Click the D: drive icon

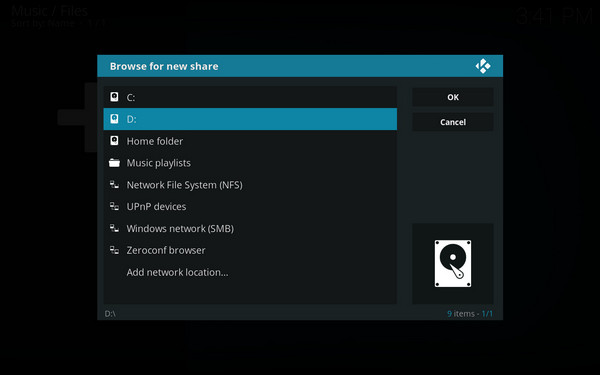click(x=114, y=119)
